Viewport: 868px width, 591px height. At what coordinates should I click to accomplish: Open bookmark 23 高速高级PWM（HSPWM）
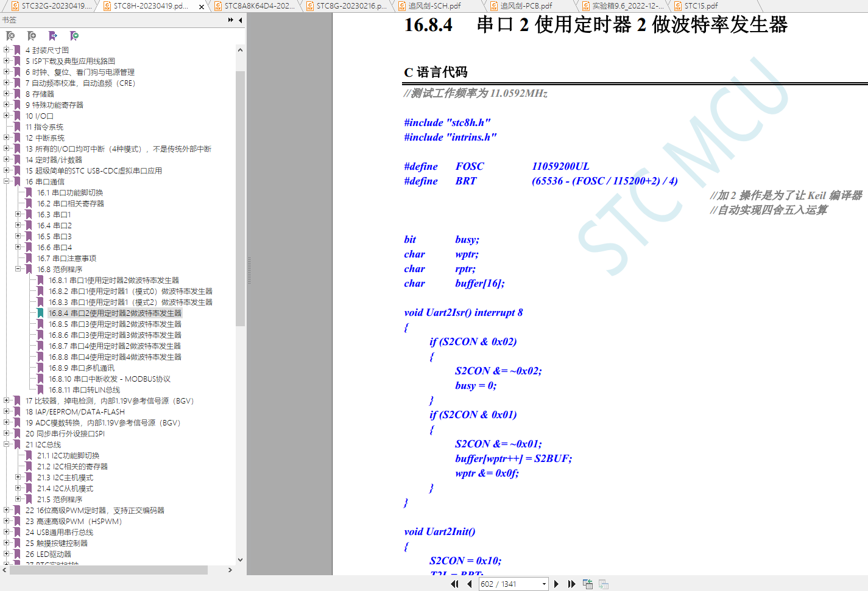[74, 522]
